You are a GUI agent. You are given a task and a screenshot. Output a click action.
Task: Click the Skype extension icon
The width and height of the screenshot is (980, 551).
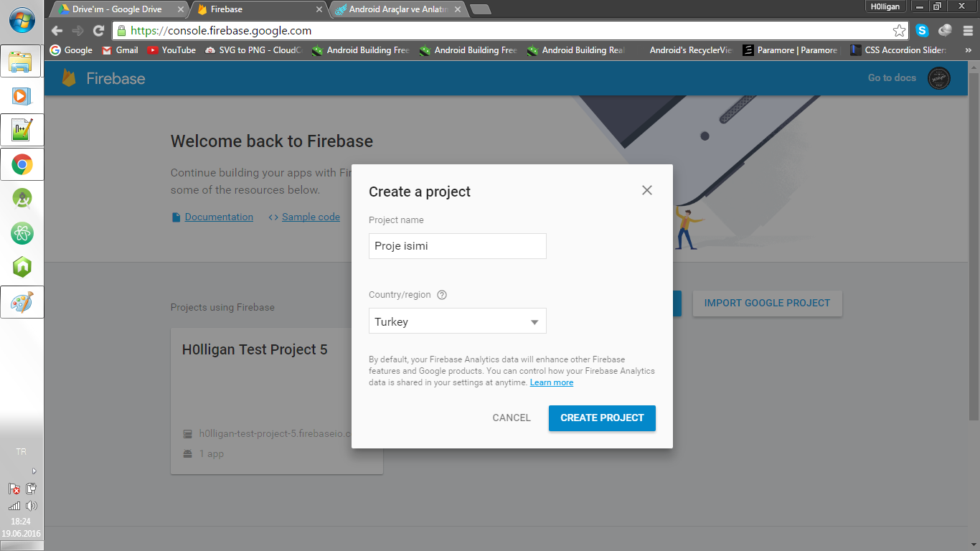click(x=922, y=31)
